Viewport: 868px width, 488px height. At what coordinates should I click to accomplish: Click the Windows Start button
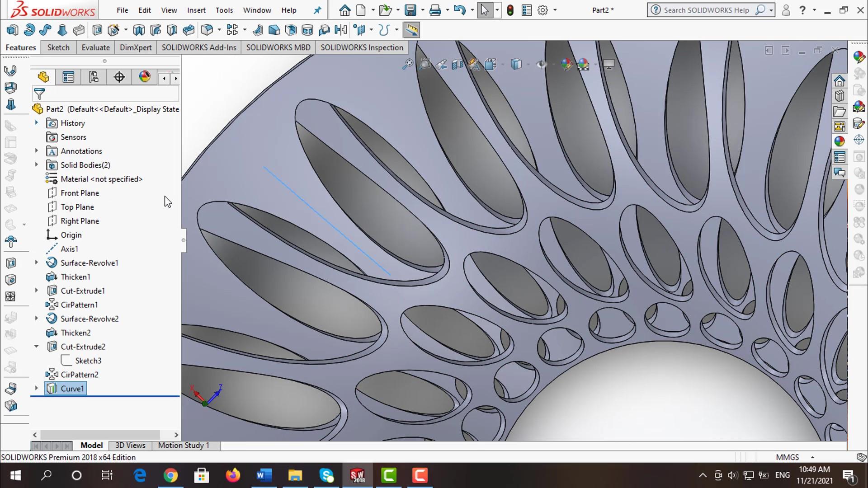15,475
